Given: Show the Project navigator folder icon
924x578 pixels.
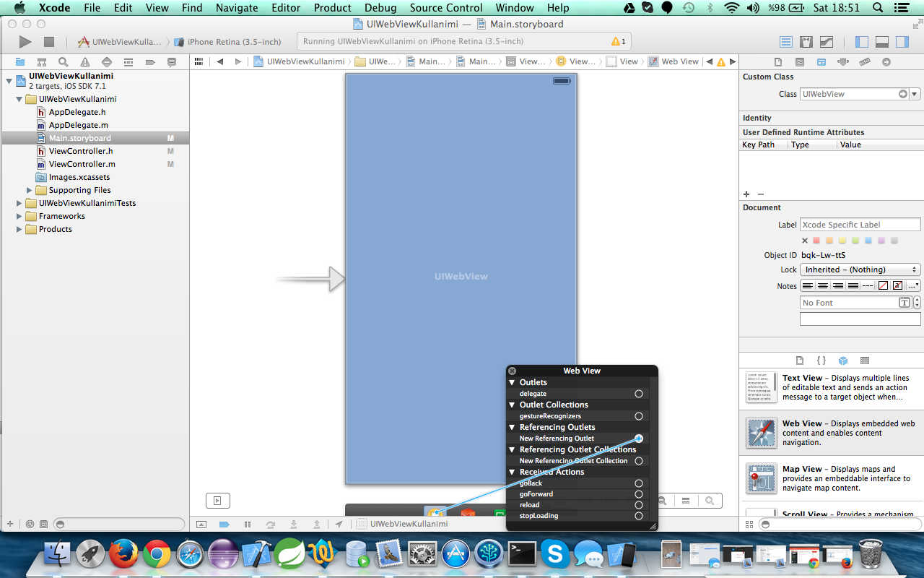Looking at the screenshot, I should point(20,62).
